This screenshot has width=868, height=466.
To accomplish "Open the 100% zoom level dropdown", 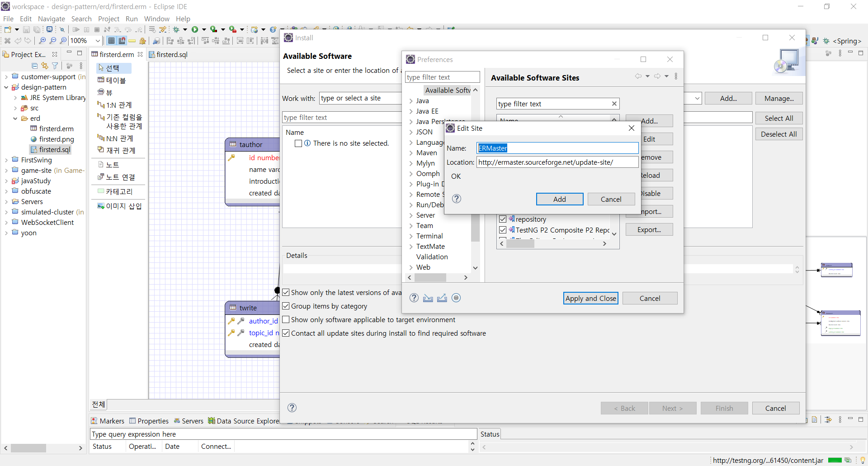I will [x=98, y=41].
